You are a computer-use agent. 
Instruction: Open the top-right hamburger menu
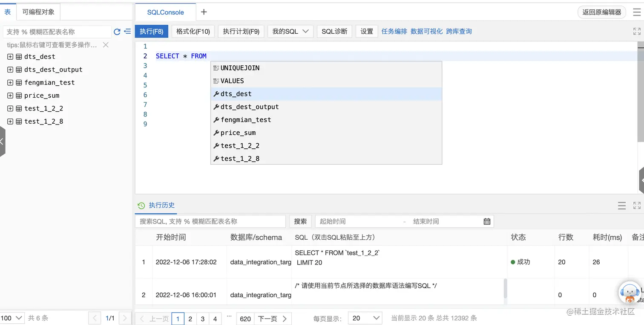coord(637,12)
